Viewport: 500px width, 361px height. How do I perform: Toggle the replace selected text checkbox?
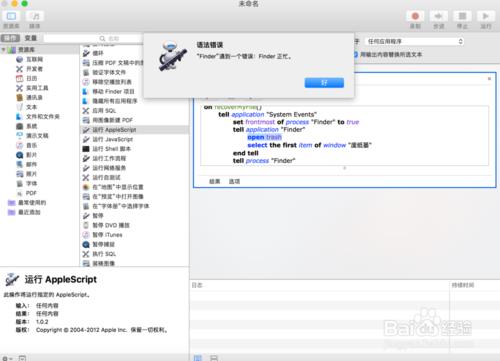pyautogui.click(x=355, y=54)
